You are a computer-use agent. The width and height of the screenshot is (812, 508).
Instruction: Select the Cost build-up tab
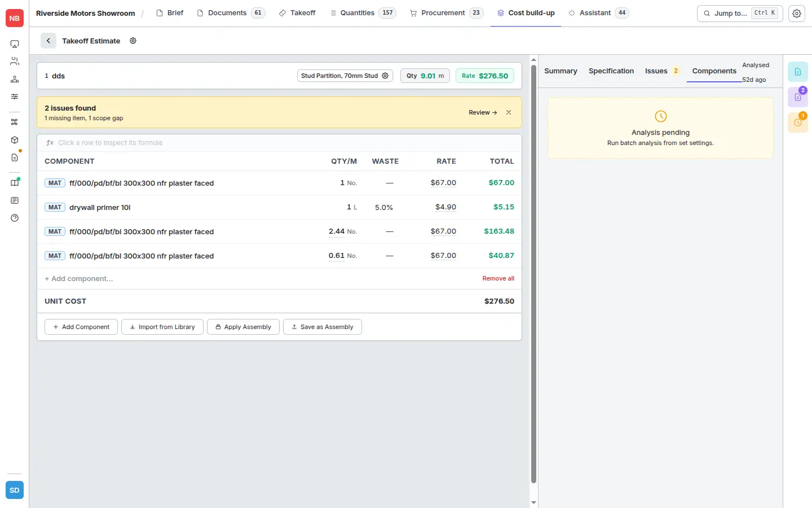coord(526,13)
